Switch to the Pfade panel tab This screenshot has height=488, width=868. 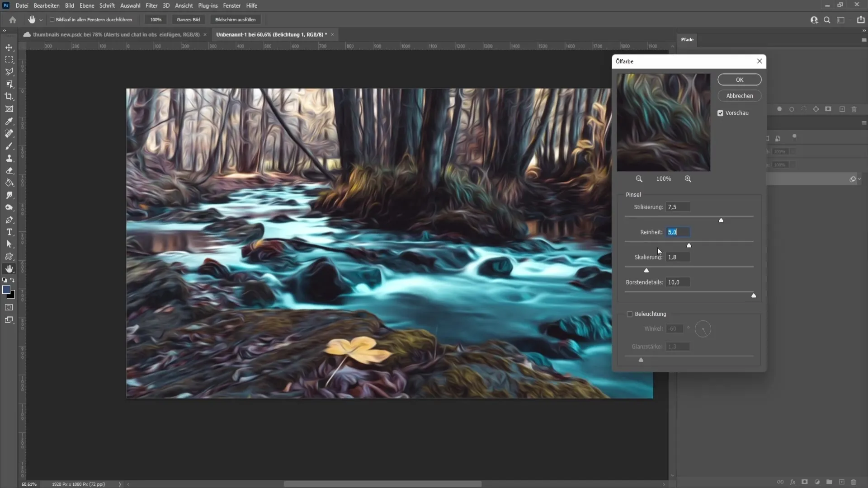pos(687,40)
